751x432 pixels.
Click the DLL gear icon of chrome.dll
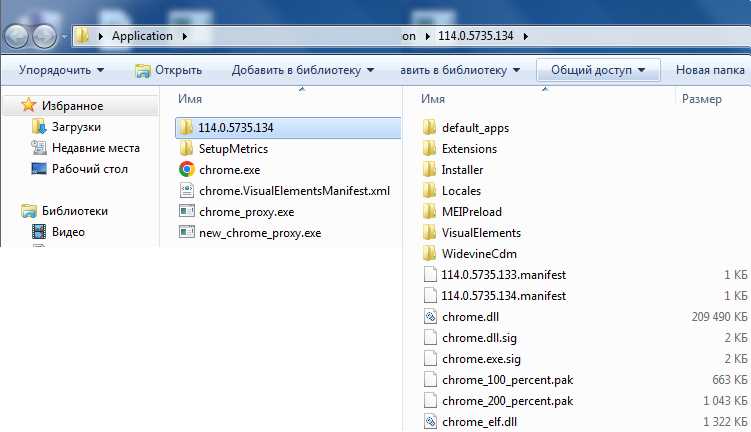[430, 317]
